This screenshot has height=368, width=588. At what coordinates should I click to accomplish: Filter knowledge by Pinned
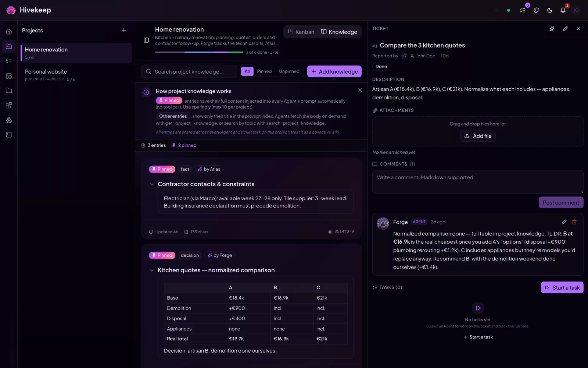[x=264, y=71]
